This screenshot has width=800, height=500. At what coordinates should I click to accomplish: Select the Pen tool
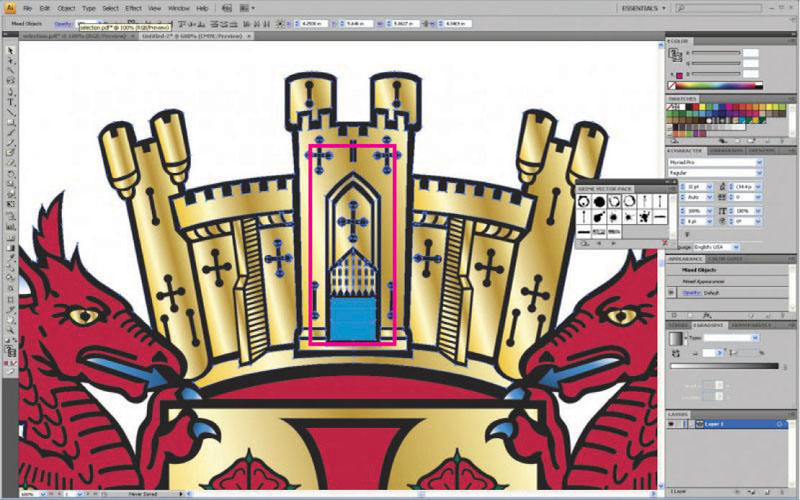coord(11,91)
